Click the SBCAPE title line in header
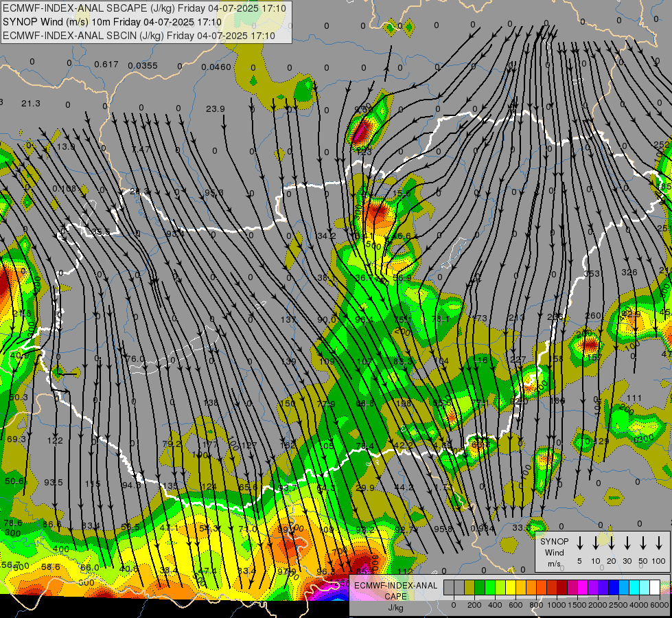 (145, 8)
